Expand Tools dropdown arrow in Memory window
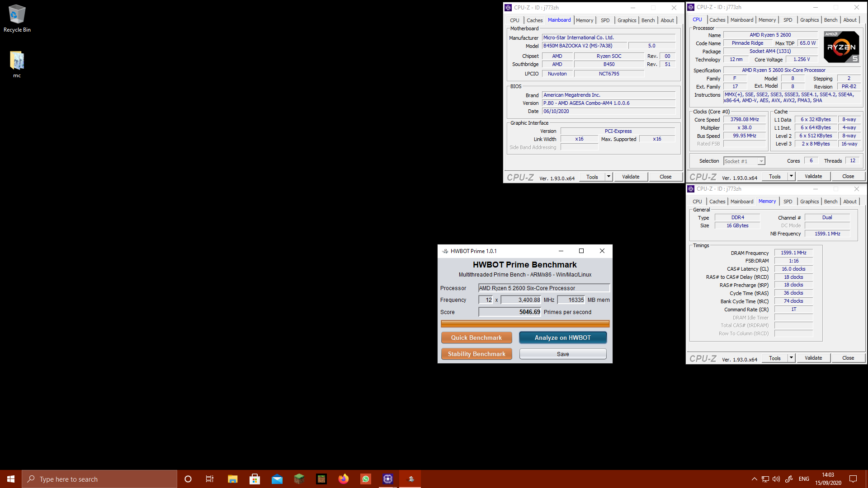Viewport: 868px width, 488px height. [791, 358]
